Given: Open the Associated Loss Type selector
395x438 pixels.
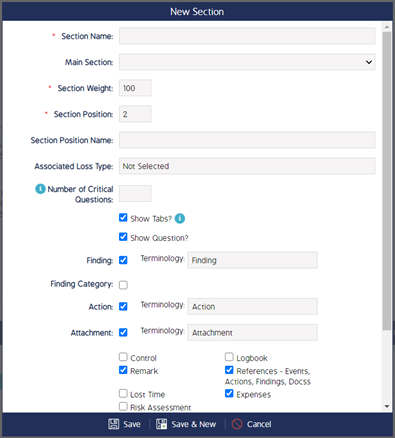Looking at the screenshot, I should 247,166.
